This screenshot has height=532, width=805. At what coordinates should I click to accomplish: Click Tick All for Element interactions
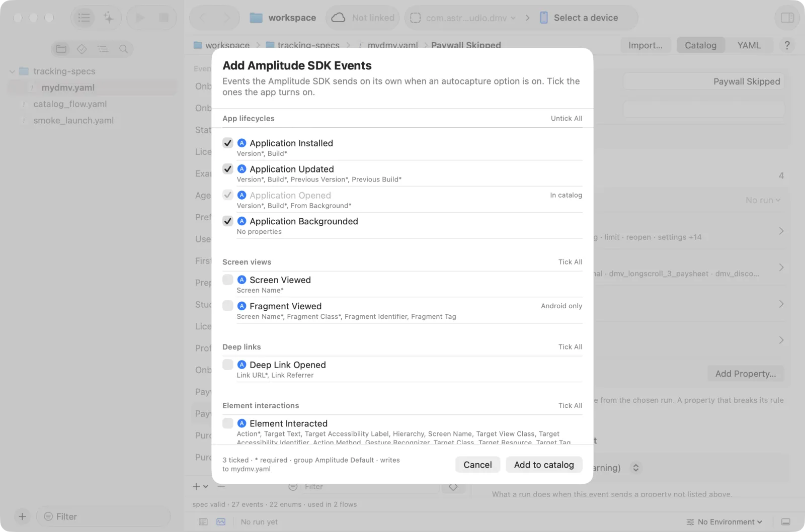[x=570, y=405]
